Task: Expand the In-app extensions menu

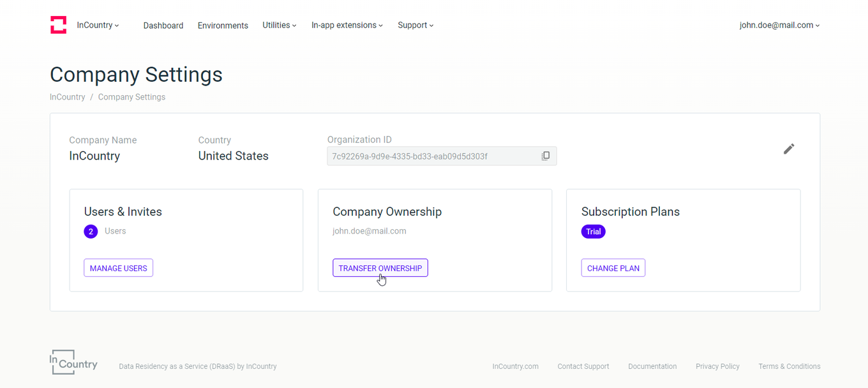Action: click(x=347, y=26)
